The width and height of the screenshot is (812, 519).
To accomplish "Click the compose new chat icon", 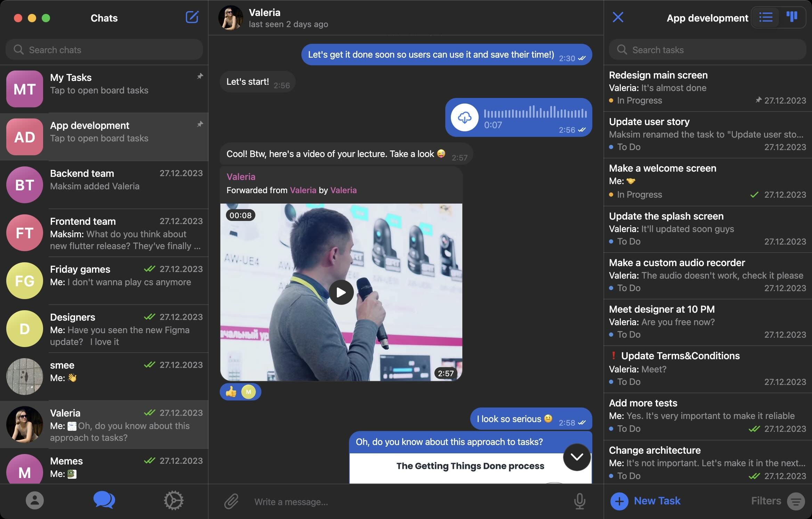I will point(192,17).
